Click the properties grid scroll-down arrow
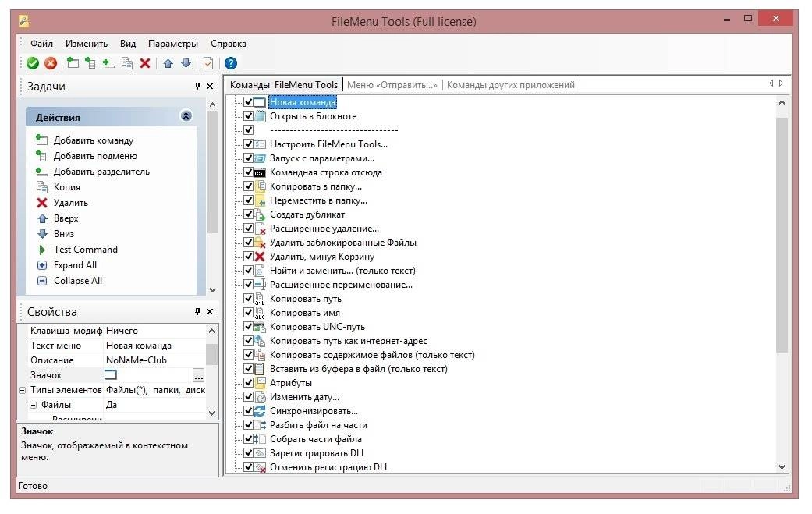 point(211,413)
